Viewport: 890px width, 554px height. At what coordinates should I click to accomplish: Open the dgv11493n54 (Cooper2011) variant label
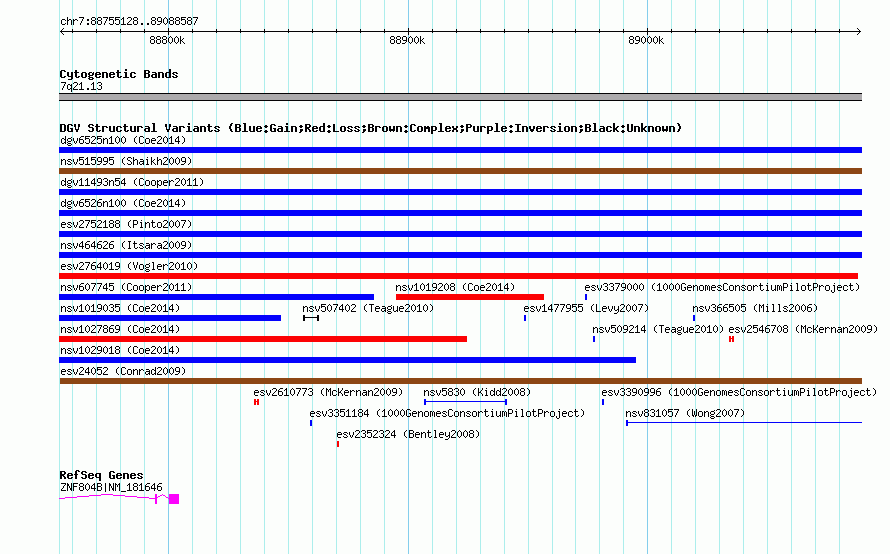click(x=132, y=182)
